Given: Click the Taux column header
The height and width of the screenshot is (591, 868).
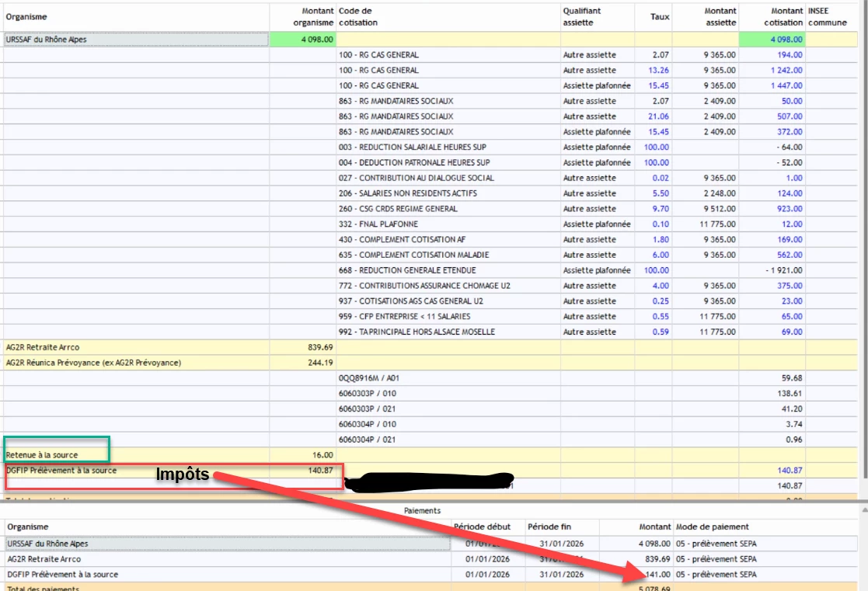Looking at the screenshot, I should (x=659, y=16).
